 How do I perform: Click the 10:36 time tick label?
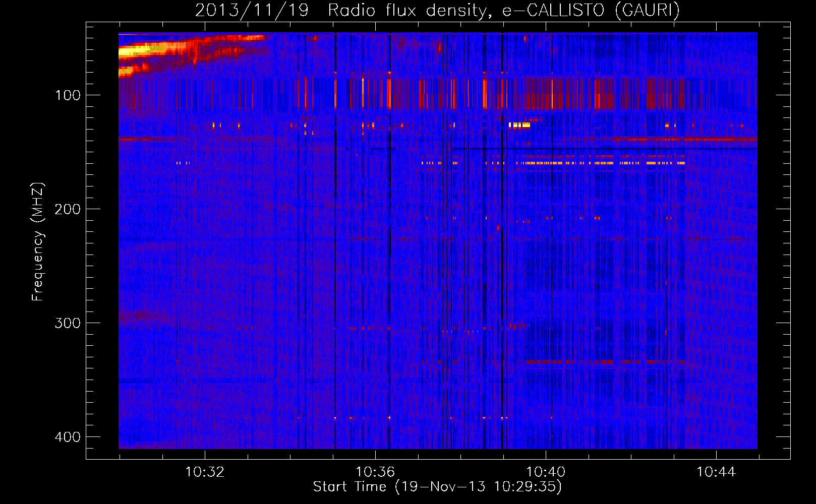point(375,472)
